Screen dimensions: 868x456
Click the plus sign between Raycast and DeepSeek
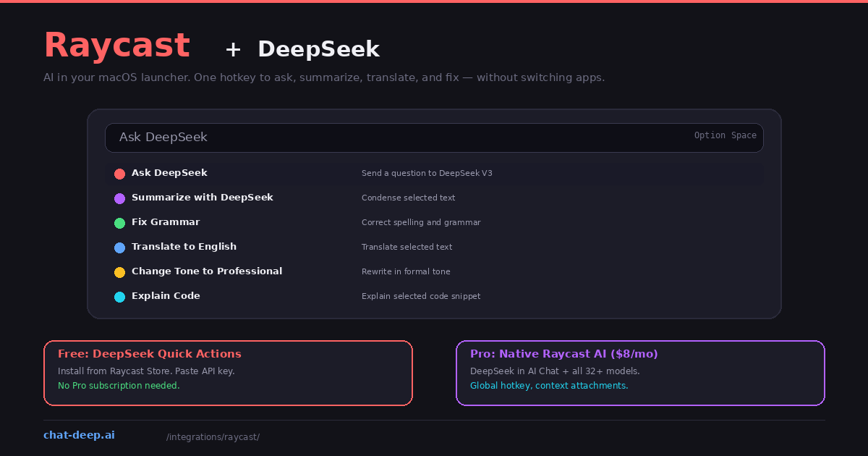[233, 49]
